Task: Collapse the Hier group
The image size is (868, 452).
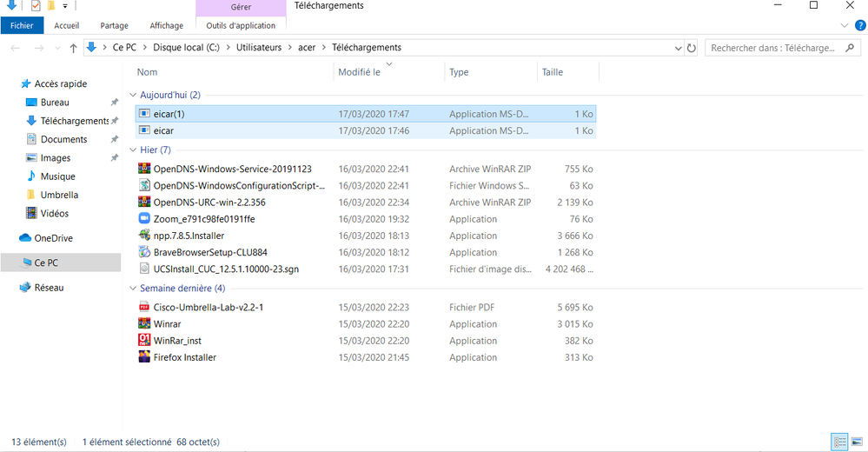Action: point(133,150)
